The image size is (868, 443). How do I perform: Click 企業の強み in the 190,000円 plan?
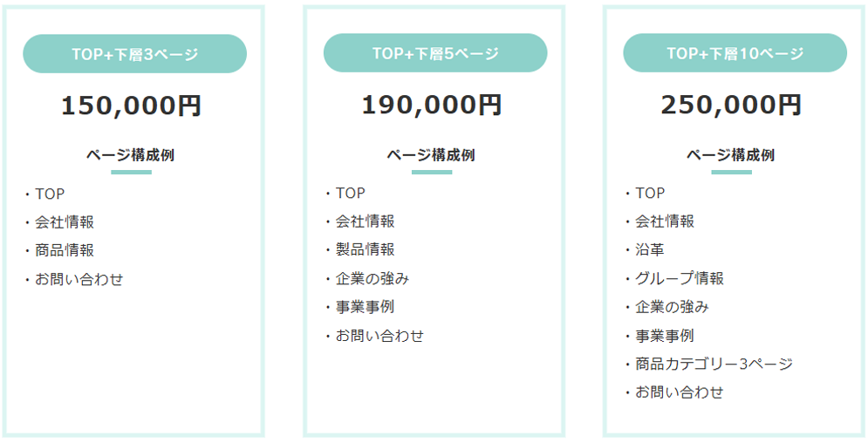[372, 278]
